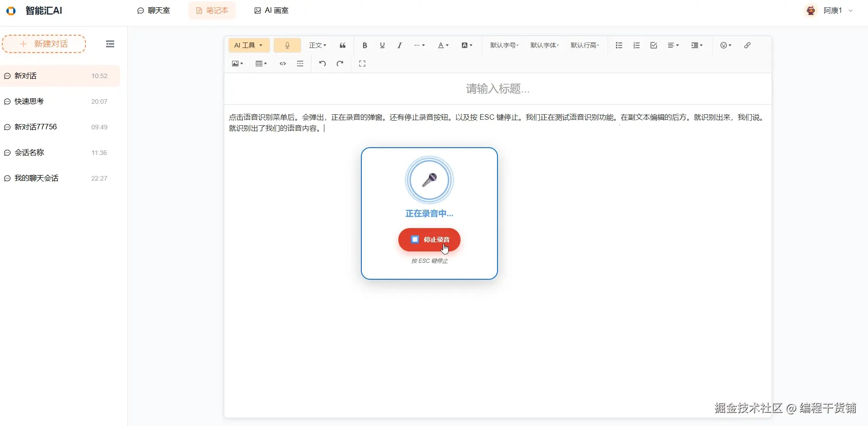Insert a hyperlink
Viewport: 868px width, 426px height.
pos(747,45)
